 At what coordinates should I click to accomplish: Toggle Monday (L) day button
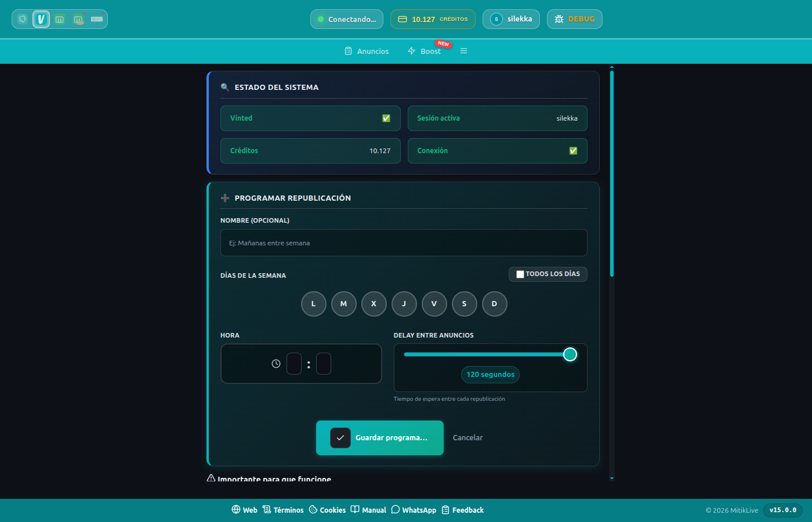(314, 304)
